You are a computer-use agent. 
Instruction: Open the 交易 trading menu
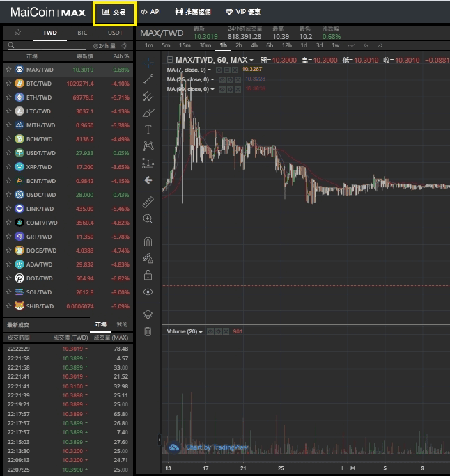[x=114, y=12]
